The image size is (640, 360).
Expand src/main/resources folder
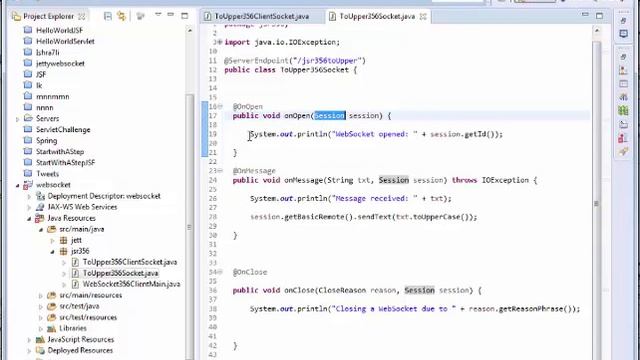(41, 296)
